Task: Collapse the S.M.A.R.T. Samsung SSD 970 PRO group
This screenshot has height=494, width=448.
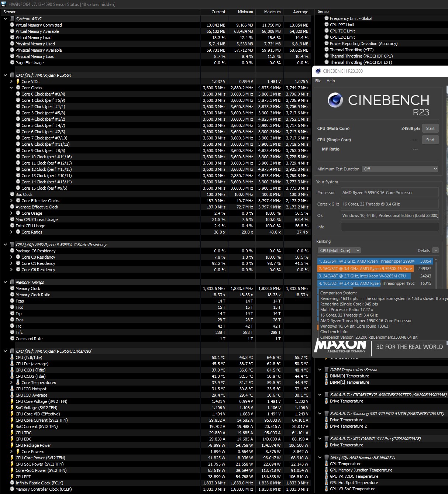Action: click(x=320, y=414)
